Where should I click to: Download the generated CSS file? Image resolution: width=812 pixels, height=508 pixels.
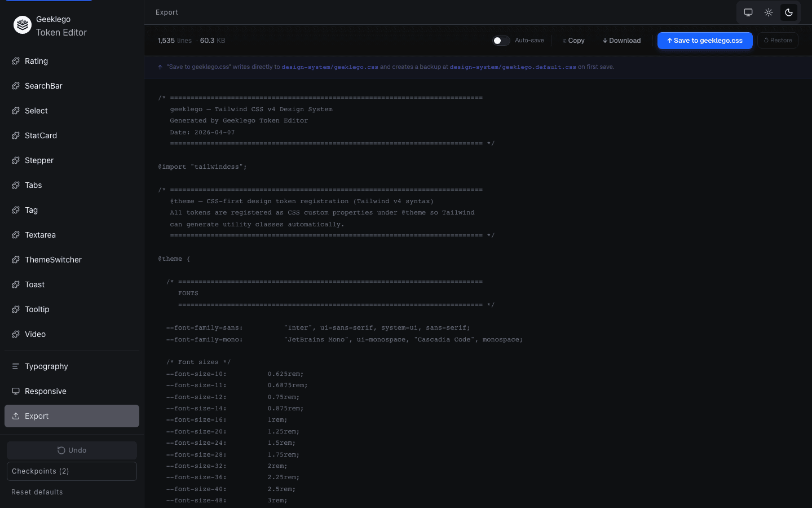pos(621,41)
